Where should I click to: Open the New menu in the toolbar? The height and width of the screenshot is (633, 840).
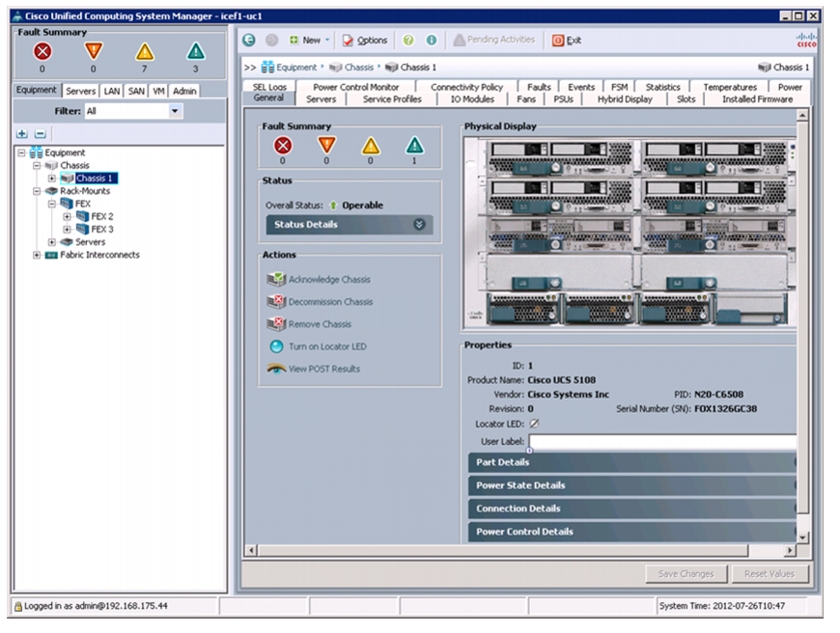[309, 41]
